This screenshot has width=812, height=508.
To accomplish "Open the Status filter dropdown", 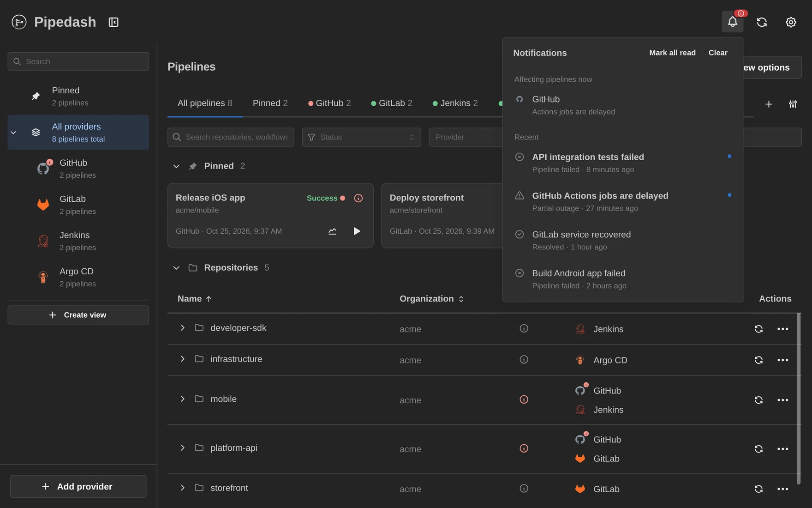I will coord(361,137).
